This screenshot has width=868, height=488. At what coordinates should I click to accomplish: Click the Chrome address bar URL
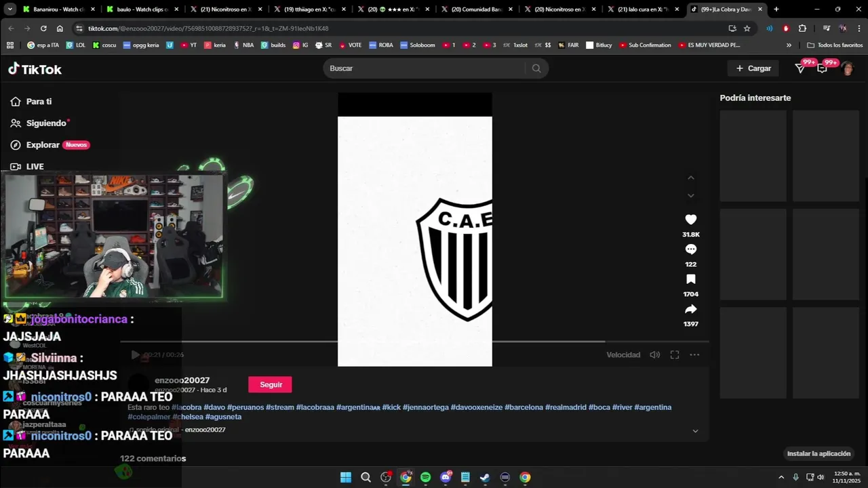(208, 28)
